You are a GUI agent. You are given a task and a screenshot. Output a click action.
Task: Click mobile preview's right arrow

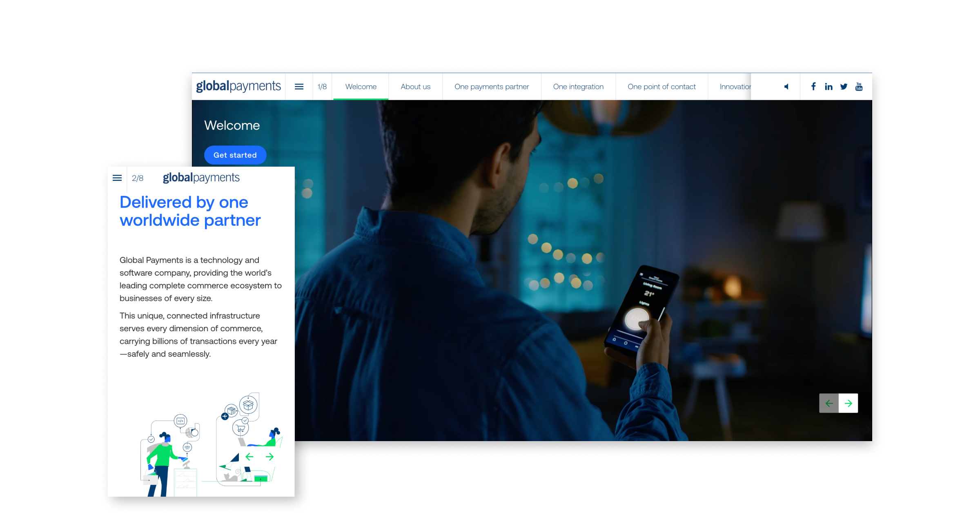(269, 457)
